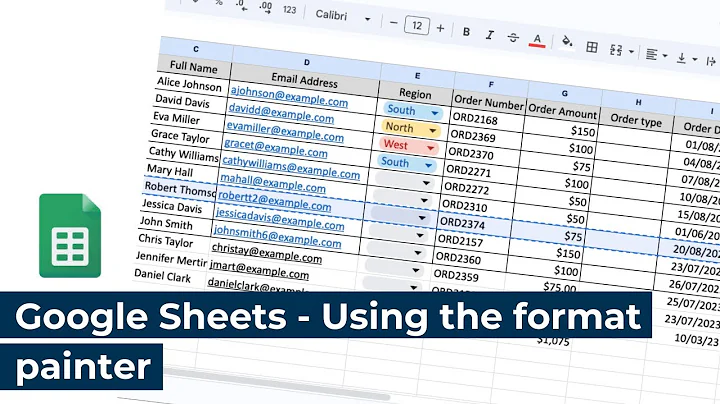Open mahall@example.com email link
Image resolution: width=720 pixels, height=404 pixels.
click(x=272, y=182)
